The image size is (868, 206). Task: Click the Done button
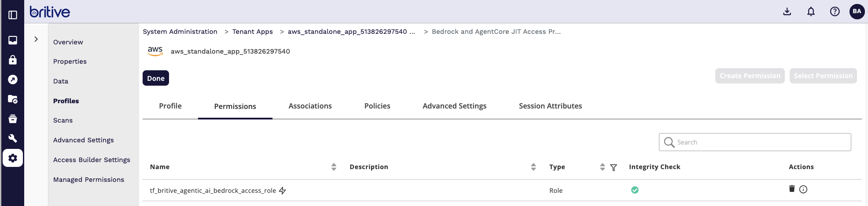point(156,78)
